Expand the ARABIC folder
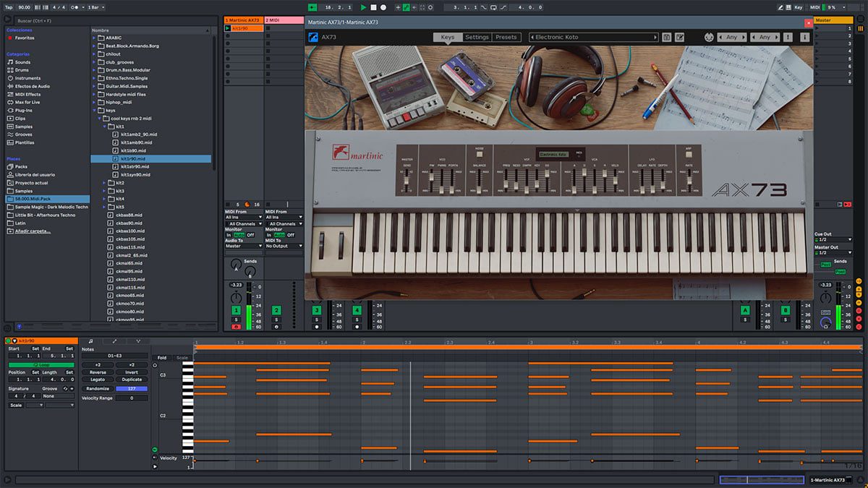868x488 pixels. (x=94, y=38)
